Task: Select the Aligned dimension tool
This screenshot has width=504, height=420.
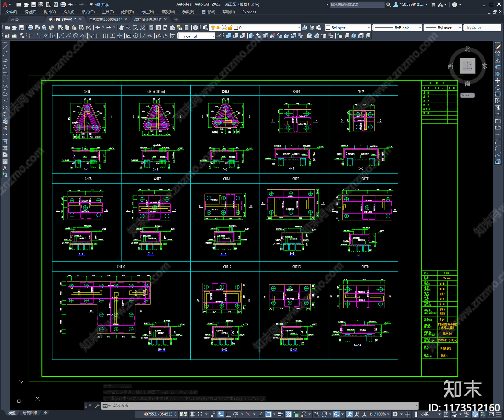Action: 38,36
